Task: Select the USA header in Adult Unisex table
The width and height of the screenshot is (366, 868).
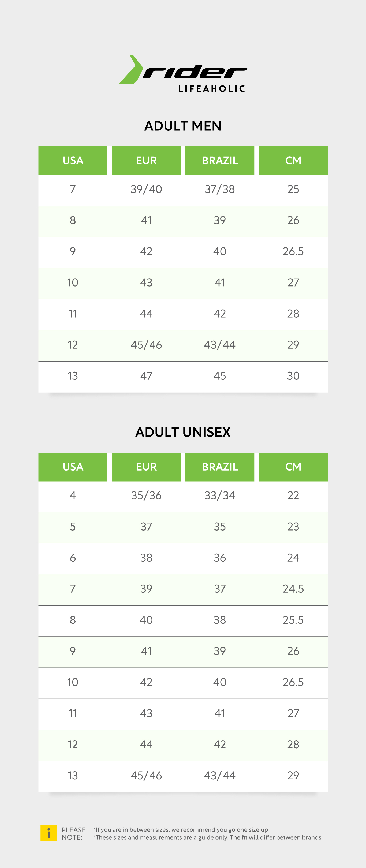Action: (73, 467)
